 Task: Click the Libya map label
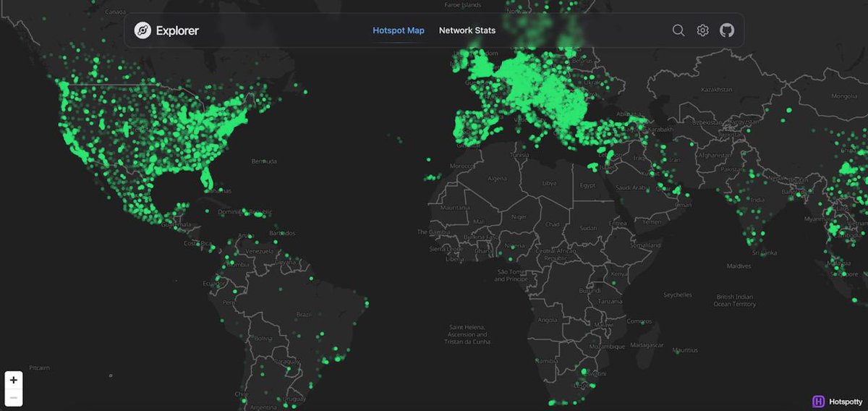550,182
